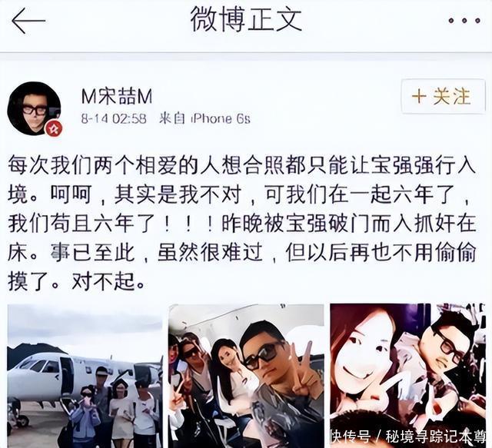492x448 pixels.
Task: Open the cabin group selfie thumbnail
Action: (x=246, y=376)
